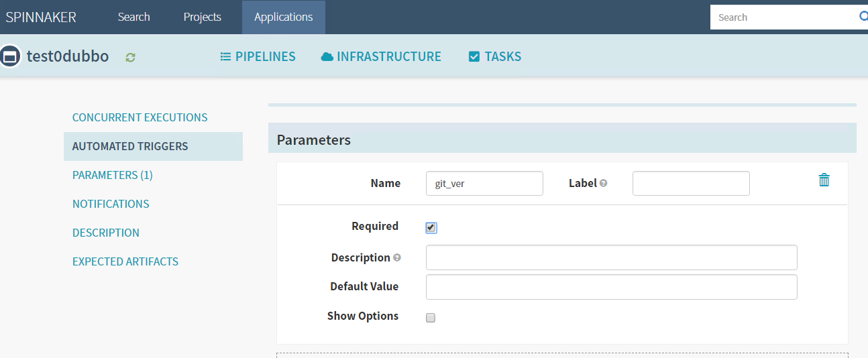Screen dimensions: 868x358
Task: Click the refresh icon beside test0dubbo
Action: point(130,58)
